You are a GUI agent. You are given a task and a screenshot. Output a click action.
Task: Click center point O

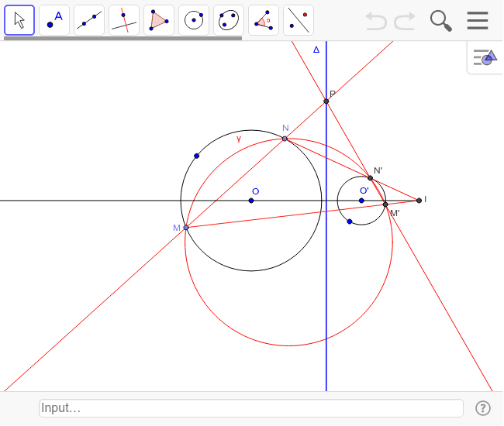coord(251,201)
